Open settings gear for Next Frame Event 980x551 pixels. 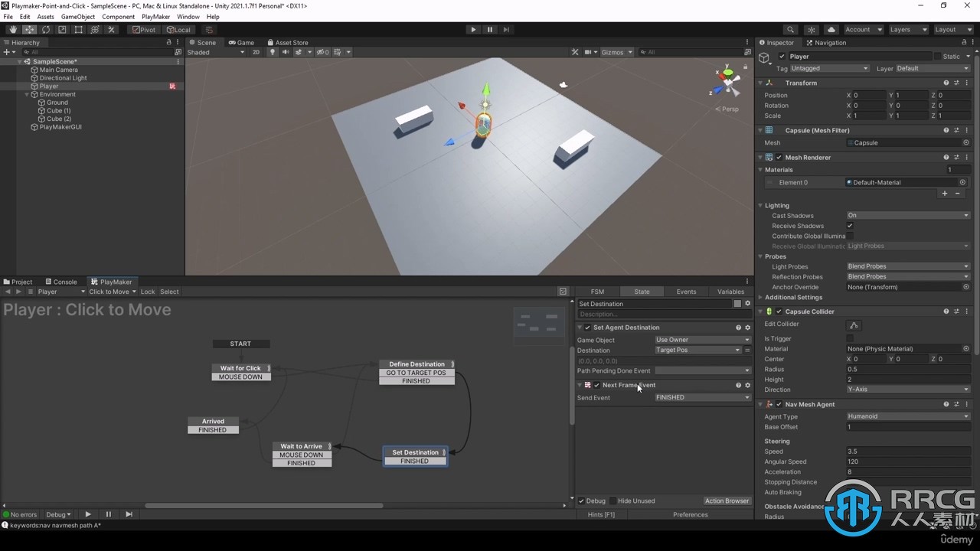tap(748, 385)
